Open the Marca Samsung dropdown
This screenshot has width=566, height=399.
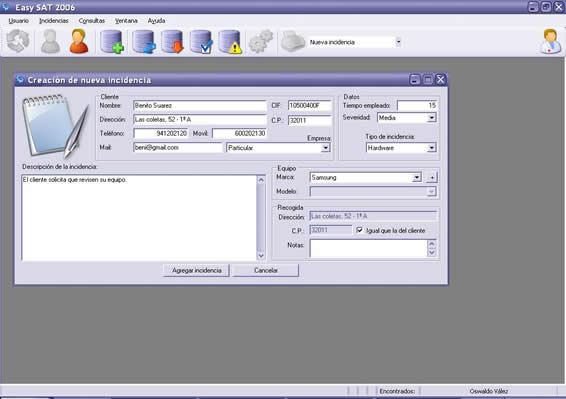pos(417,177)
